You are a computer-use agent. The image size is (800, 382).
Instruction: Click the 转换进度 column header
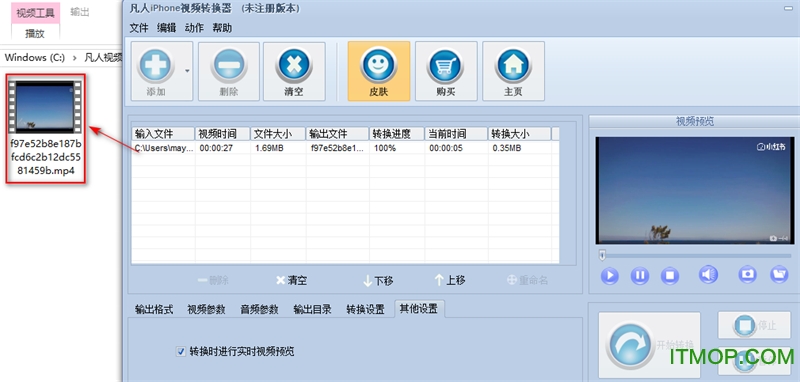(397, 134)
